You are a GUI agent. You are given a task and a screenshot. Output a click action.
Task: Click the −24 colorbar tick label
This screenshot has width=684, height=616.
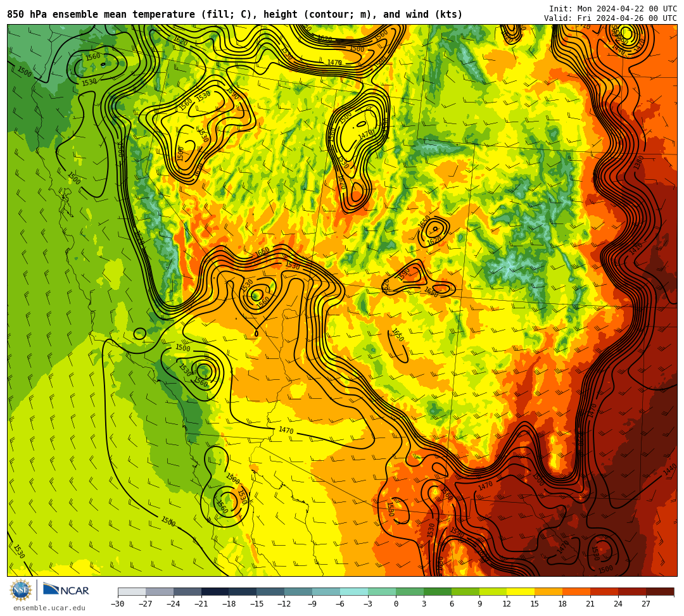pos(173,604)
